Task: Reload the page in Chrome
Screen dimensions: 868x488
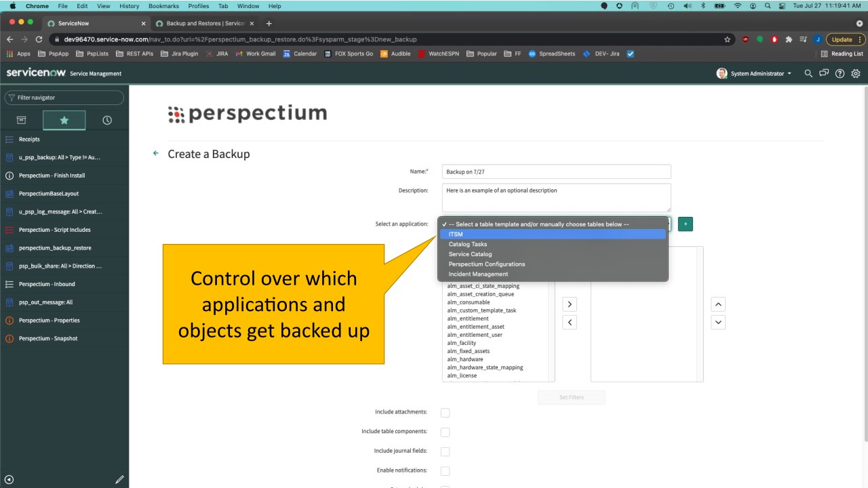Action: [39, 39]
